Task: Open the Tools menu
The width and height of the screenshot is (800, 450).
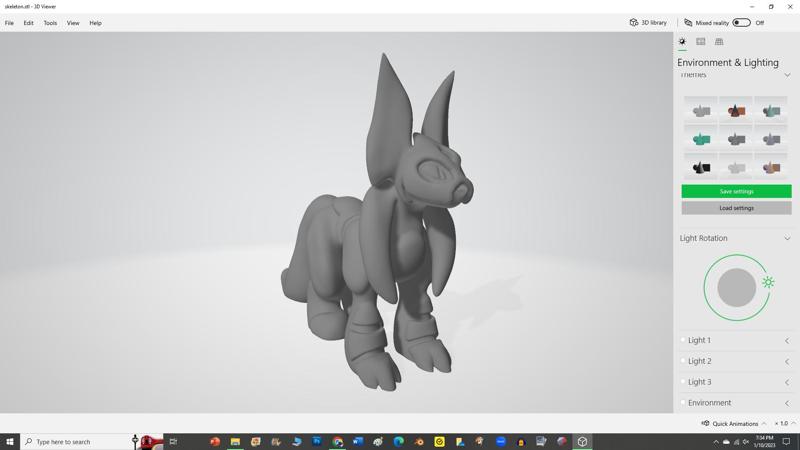Action: tap(50, 23)
